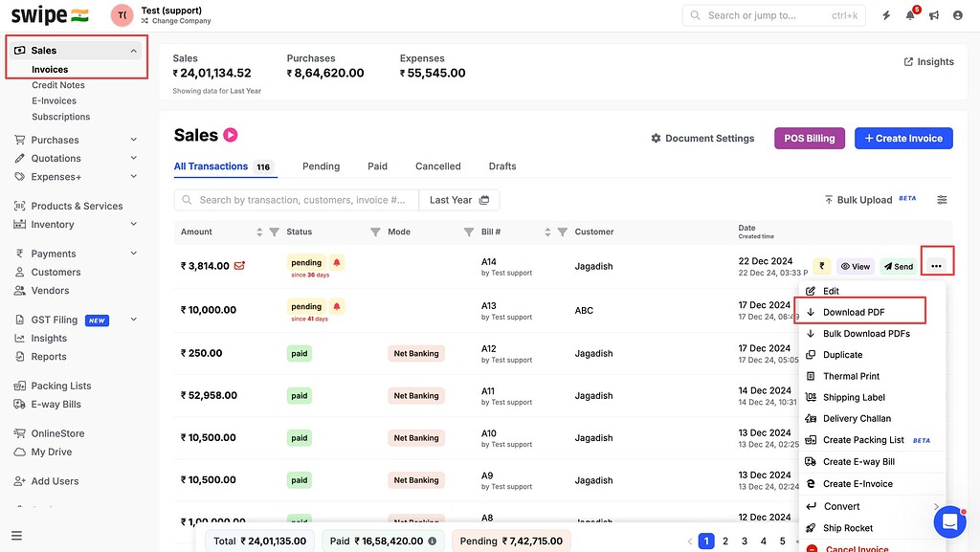Go to page 2 of transactions
The height and width of the screenshot is (552, 980).
click(725, 541)
